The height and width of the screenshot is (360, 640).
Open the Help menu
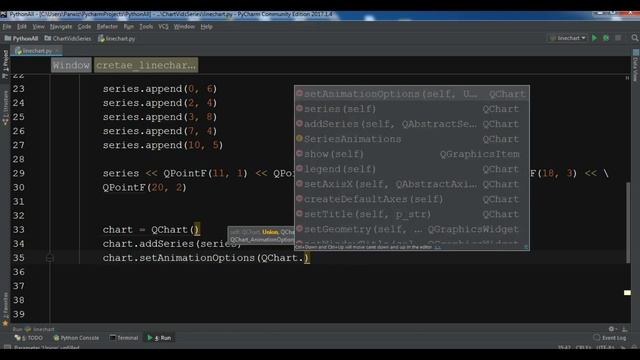(206, 27)
